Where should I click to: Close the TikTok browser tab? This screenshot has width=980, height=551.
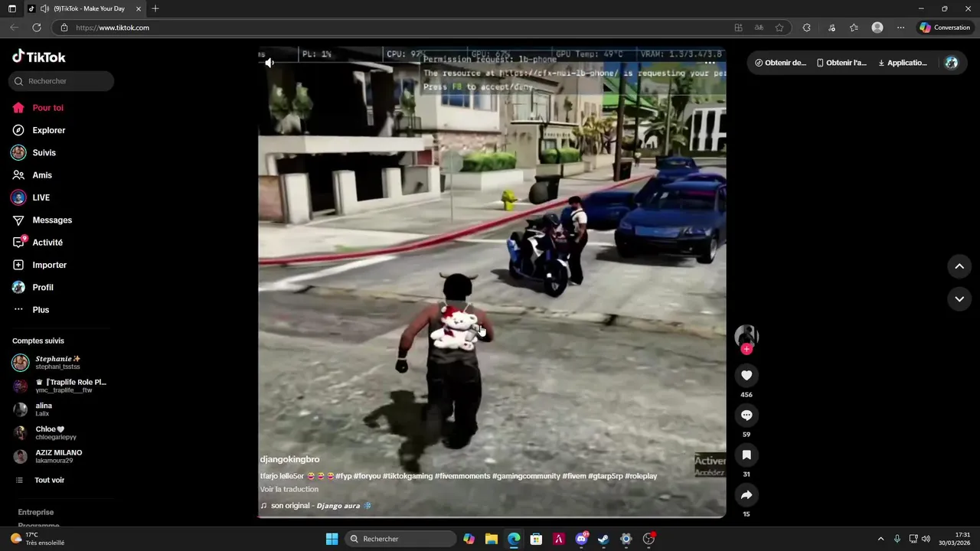pyautogui.click(x=138, y=8)
